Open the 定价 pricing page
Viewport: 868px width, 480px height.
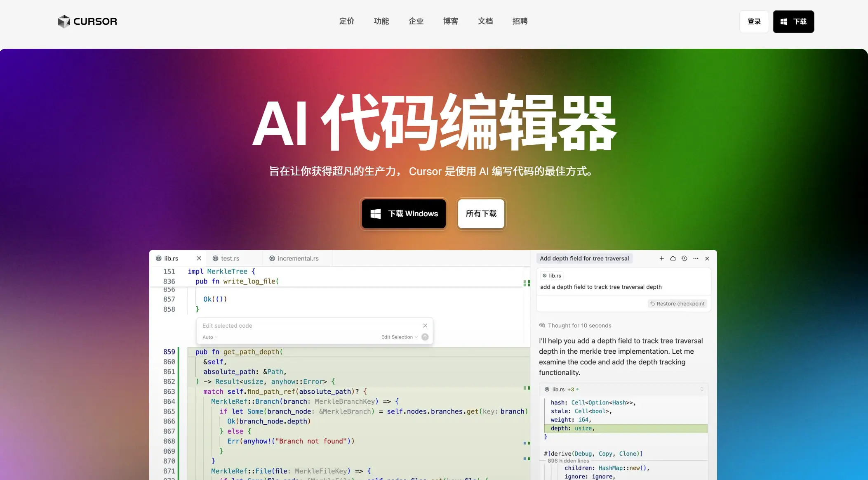pos(347,21)
